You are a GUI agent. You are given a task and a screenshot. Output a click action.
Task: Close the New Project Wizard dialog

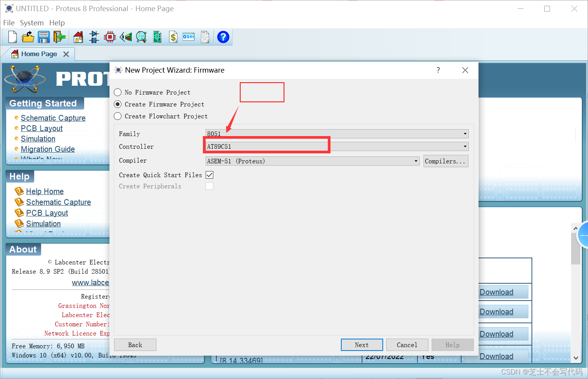coord(465,70)
